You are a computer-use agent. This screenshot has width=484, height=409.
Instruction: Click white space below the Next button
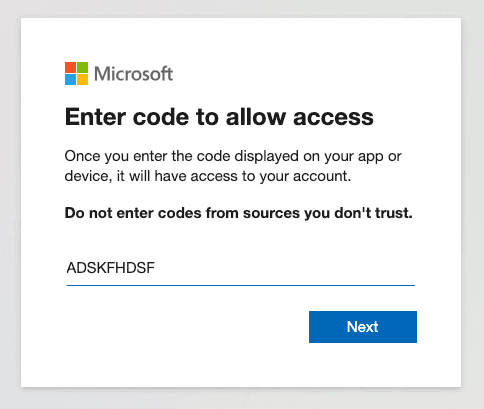[x=363, y=365]
